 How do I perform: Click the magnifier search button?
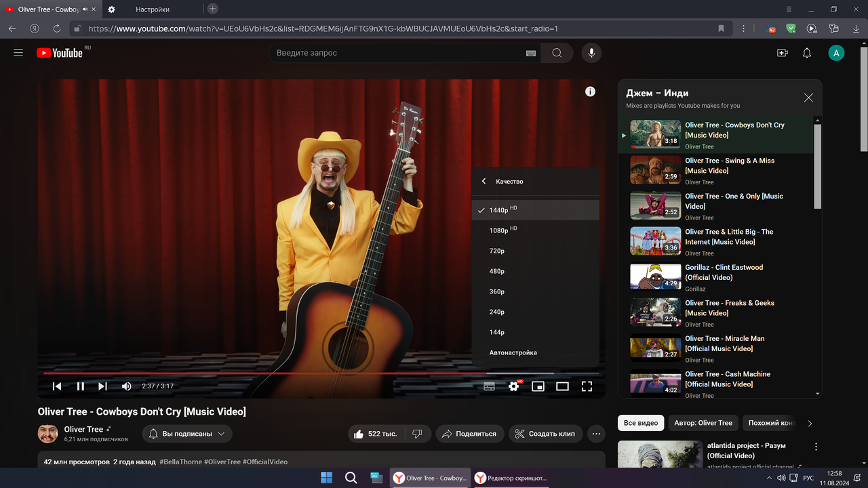coord(557,53)
